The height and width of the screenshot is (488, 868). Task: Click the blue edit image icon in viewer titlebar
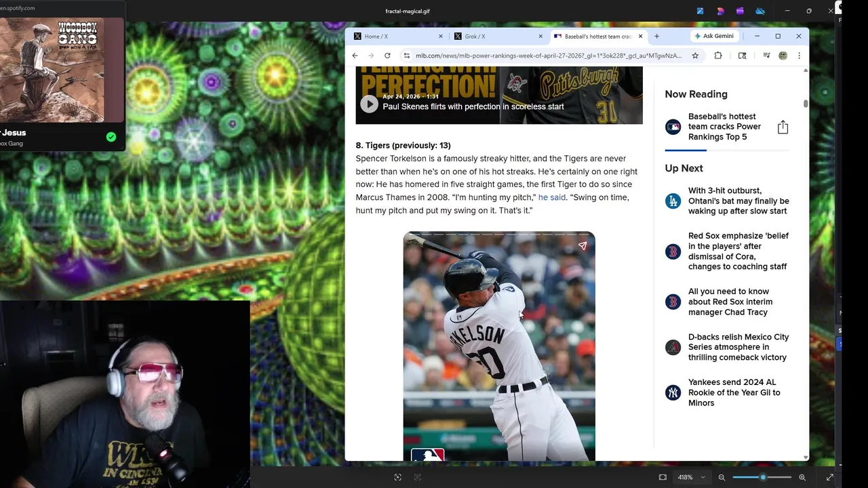tap(701, 11)
